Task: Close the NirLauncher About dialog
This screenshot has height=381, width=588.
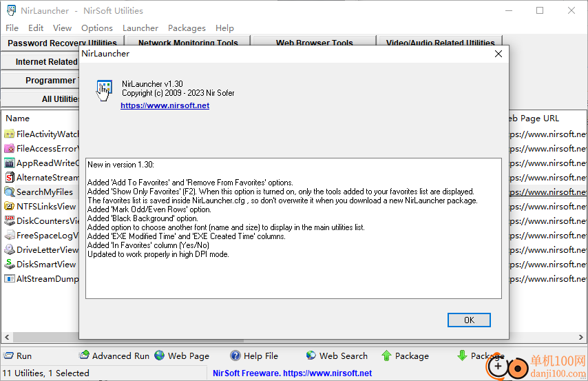Action: pos(498,54)
